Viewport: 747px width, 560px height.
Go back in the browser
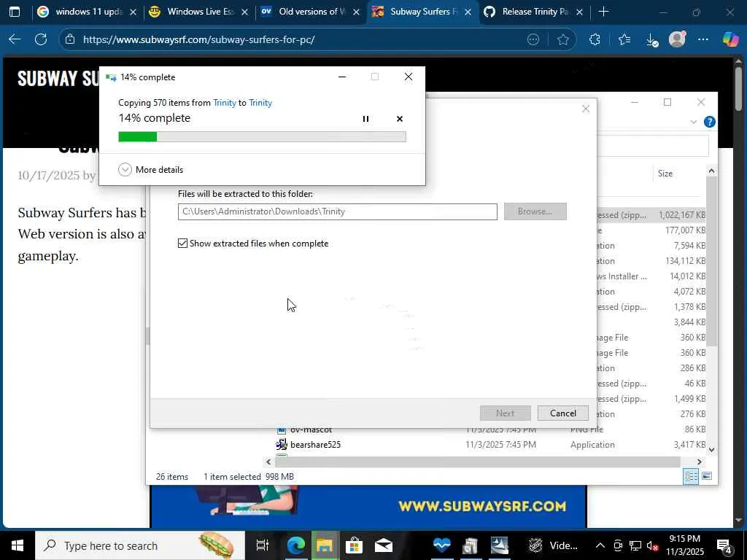point(15,39)
